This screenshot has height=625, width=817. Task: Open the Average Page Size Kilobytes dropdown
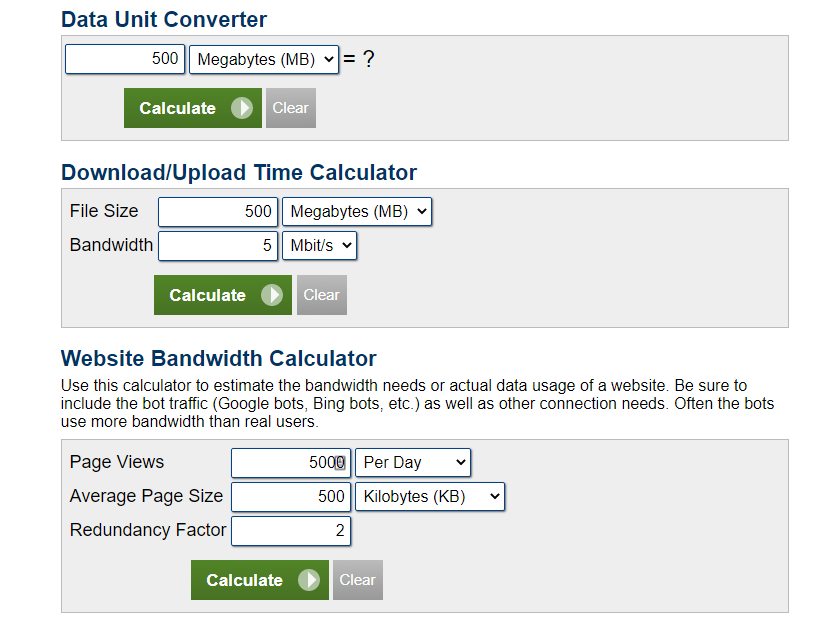coord(429,496)
